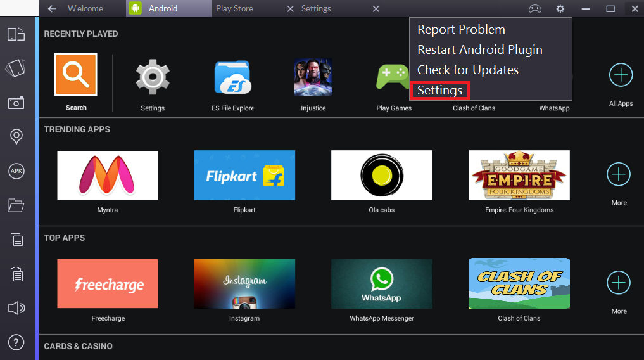Switch to the Settings tab
The image size is (644, 360).
[316, 8]
